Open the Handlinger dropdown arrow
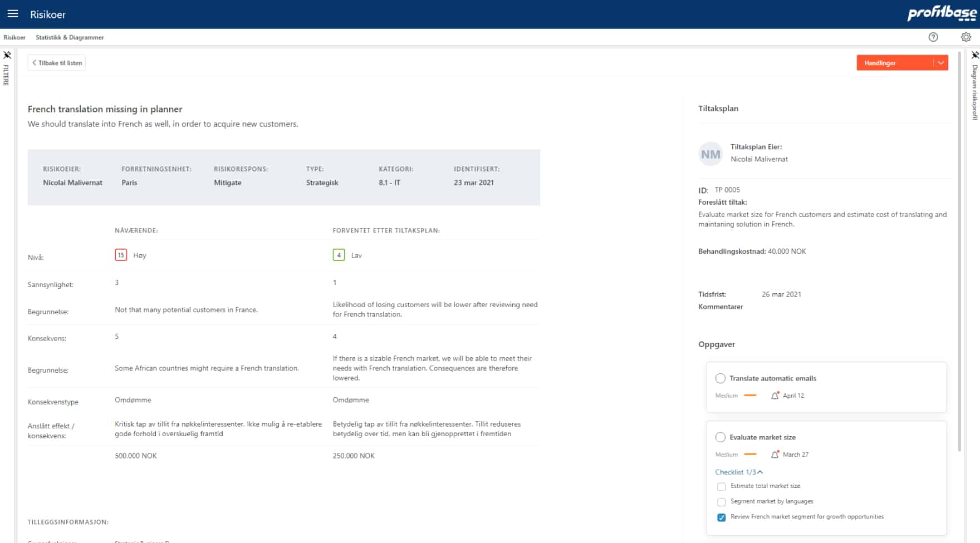The width and height of the screenshot is (980, 543). point(940,63)
